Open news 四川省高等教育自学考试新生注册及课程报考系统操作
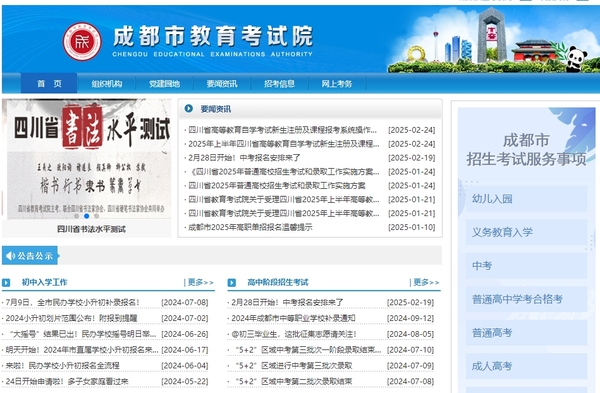The width and height of the screenshot is (600, 393). [x=282, y=130]
